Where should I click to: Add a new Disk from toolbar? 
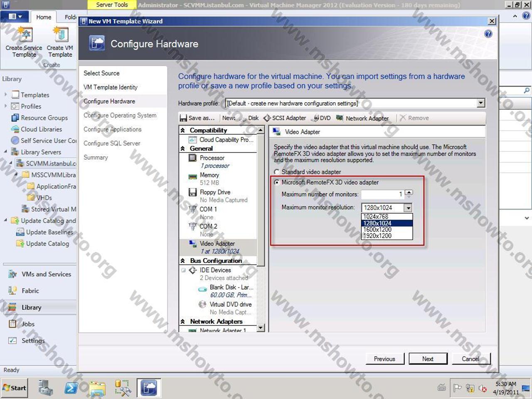pyautogui.click(x=249, y=118)
